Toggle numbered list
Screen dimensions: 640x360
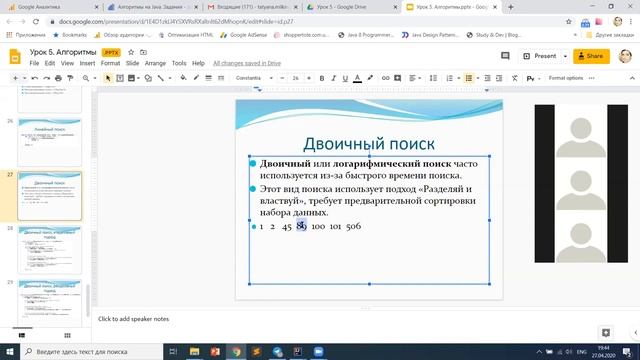click(x=449, y=78)
